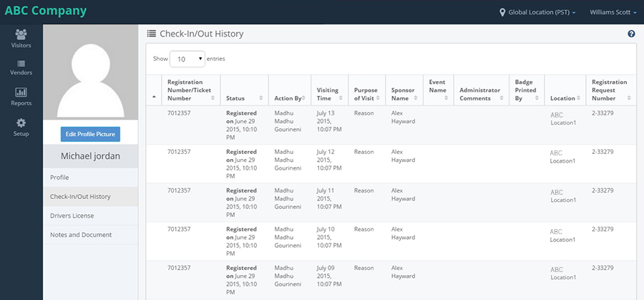This screenshot has height=300, width=644.
Task: Open Notes and Document section
Action: (x=91, y=235)
